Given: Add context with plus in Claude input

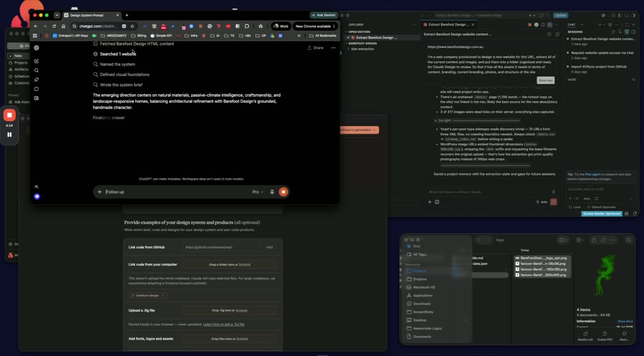Looking at the screenshot, I should [x=429, y=202].
